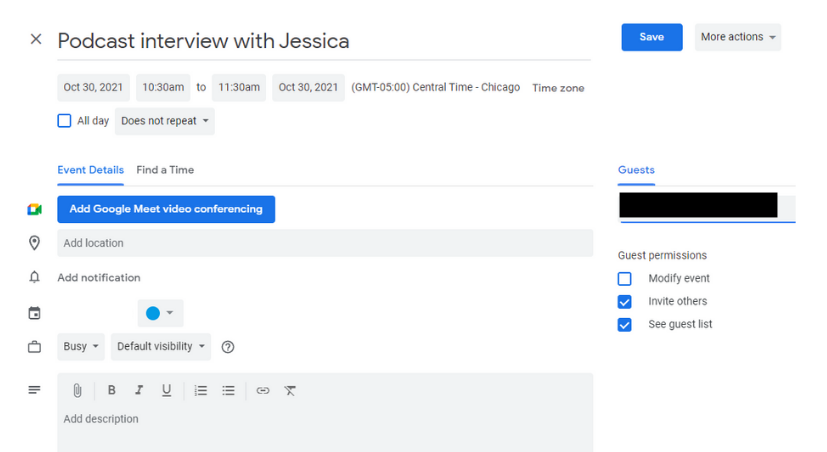Enable the All day checkbox
Screen dimensions: 827x452
(65, 121)
